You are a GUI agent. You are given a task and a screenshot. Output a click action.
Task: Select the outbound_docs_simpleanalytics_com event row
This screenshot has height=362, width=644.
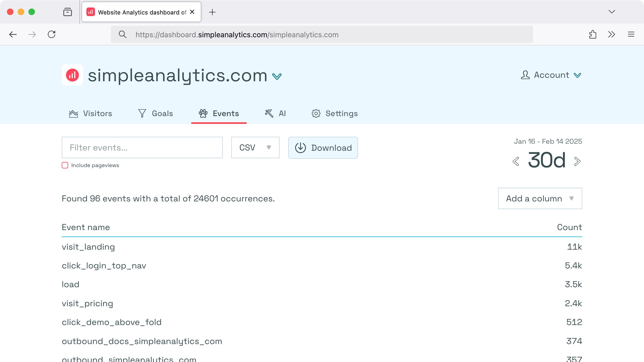click(322, 341)
